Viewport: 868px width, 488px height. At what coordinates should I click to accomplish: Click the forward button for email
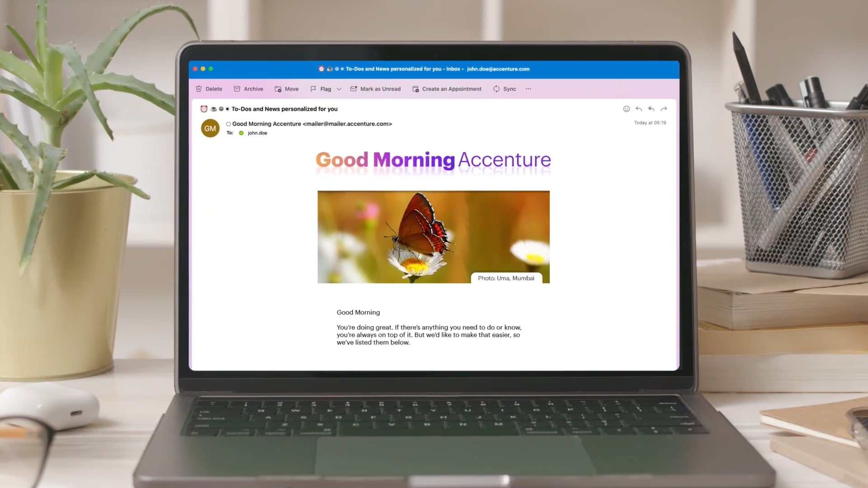pyautogui.click(x=664, y=108)
